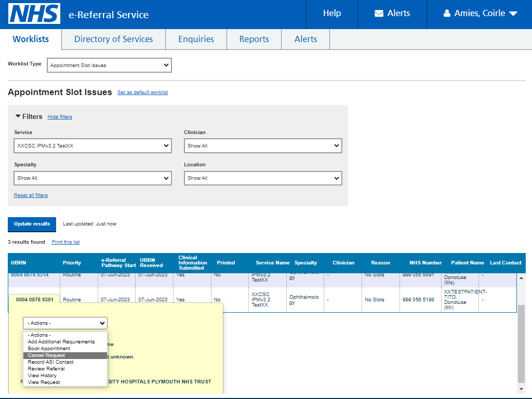Open the Service filter dropdown
The width and height of the screenshot is (532, 399).
92,145
